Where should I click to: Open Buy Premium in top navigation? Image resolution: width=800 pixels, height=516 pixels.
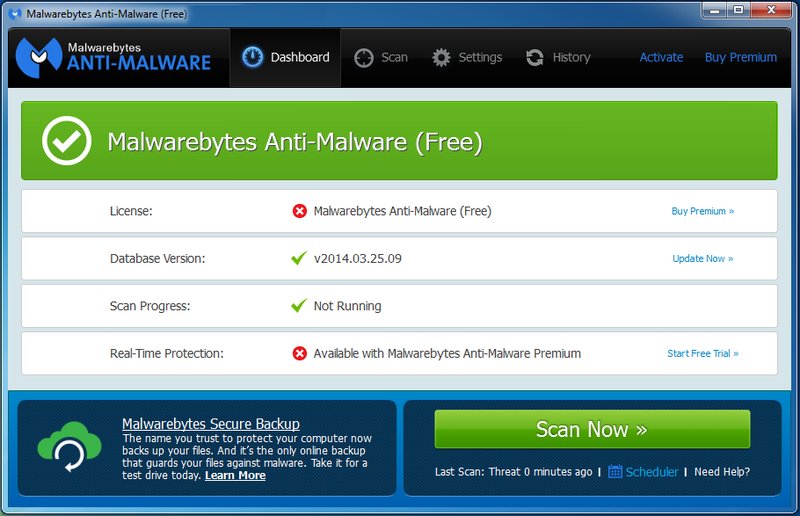pos(740,58)
